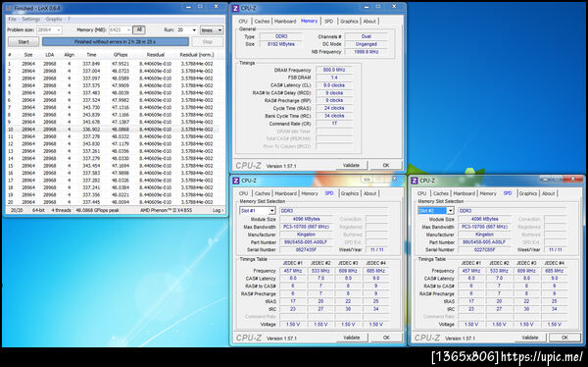Click OK in Slot #2 CPU-Z window

pyautogui.click(x=564, y=338)
